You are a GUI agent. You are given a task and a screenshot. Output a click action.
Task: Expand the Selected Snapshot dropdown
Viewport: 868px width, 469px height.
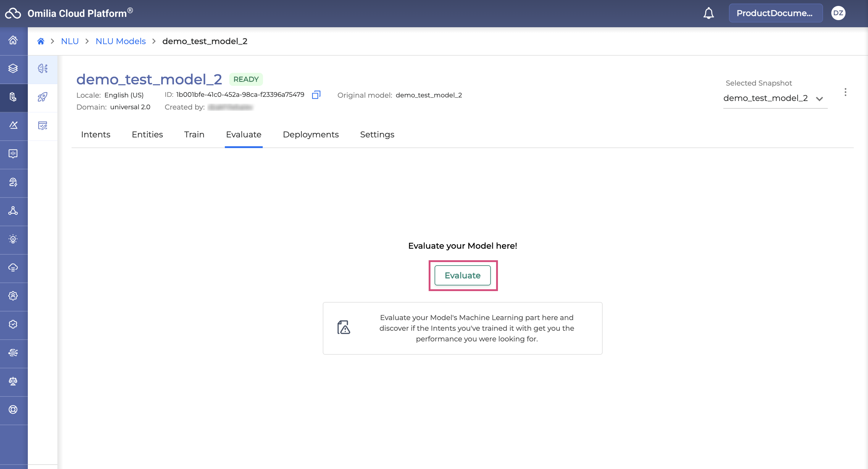(x=775, y=98)
